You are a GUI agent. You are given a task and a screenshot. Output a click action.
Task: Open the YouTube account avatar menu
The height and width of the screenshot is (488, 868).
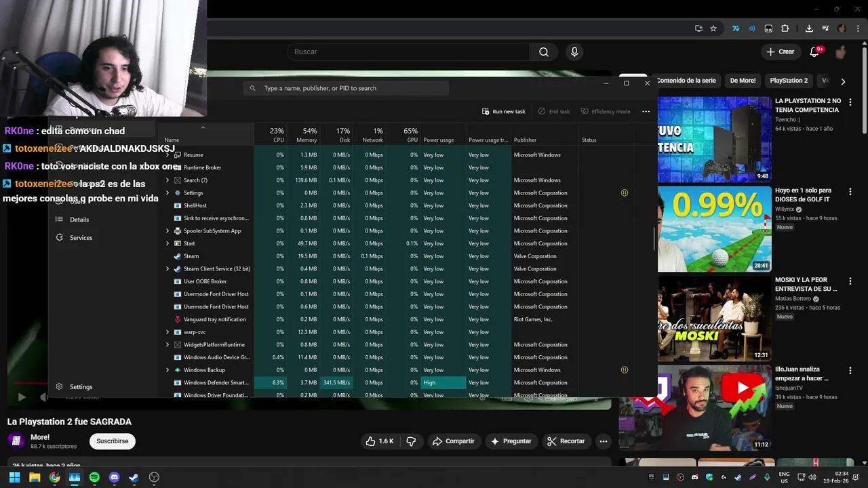click(842, 52)
